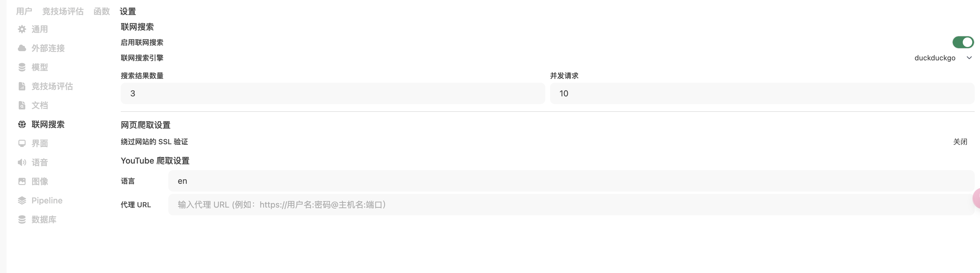Click the monitor icon beside 界面

pyautogui.click(x=22, y=144)
